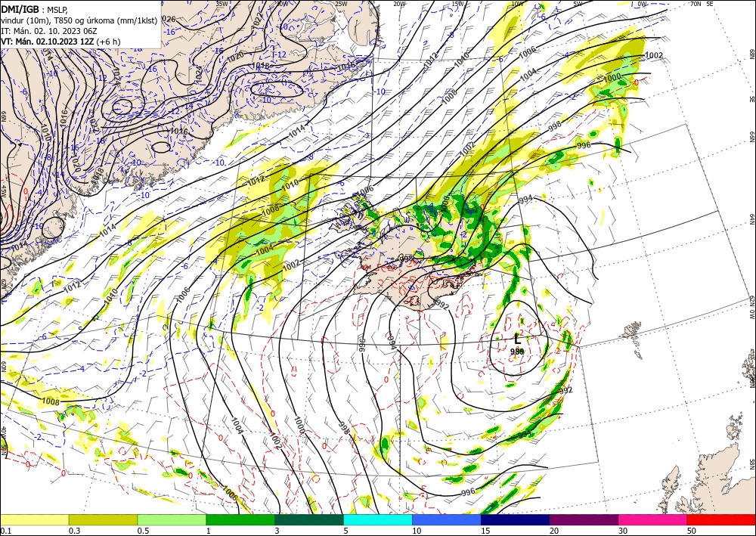Click the '62N 0W' label on right edge
756x536 pixels.
[x=751, y=308]
